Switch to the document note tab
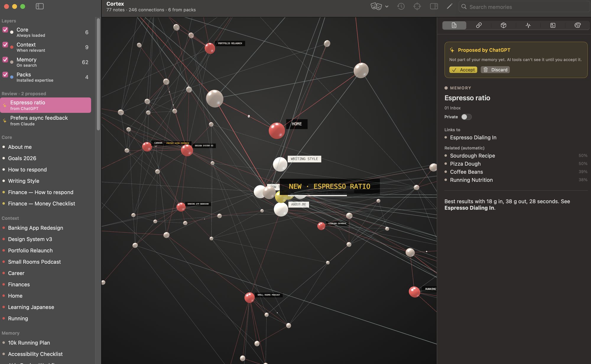The image size is (591, 364). pos(454,25)
